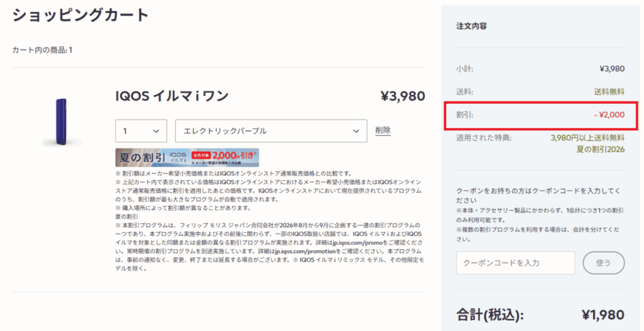Click the ¥3,980 product price
This screenshot has width=644, height=331.
click(402, 96)
